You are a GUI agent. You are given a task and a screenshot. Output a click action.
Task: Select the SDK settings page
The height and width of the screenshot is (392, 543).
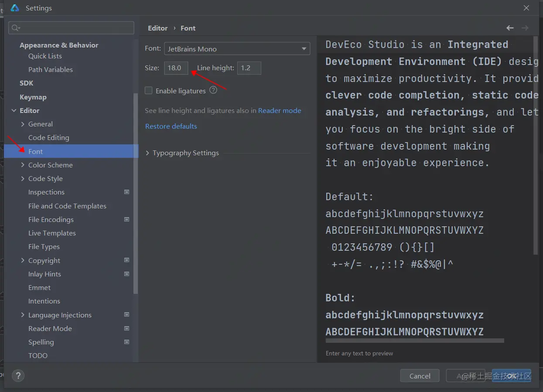pyautogui.click(x=27, y=83)
